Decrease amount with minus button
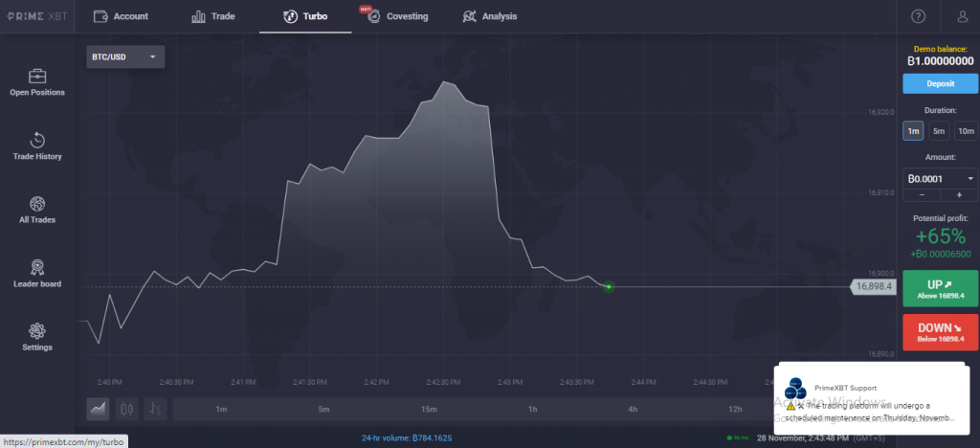 click(x=922, y=195)
